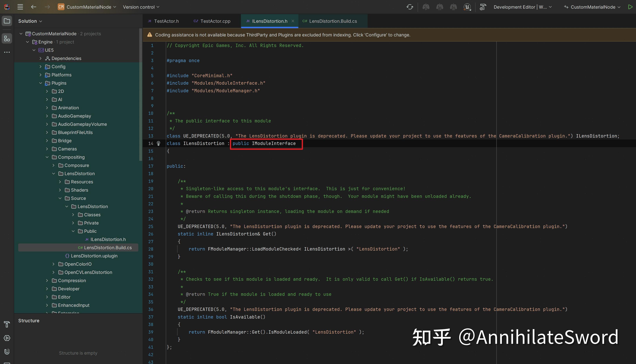
Task: Click the Back navigation arrow
Action: point(34,7)
